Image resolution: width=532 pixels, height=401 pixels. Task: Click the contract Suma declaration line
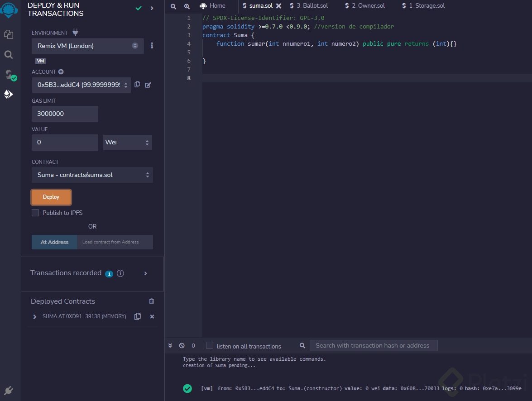[228, 35]
